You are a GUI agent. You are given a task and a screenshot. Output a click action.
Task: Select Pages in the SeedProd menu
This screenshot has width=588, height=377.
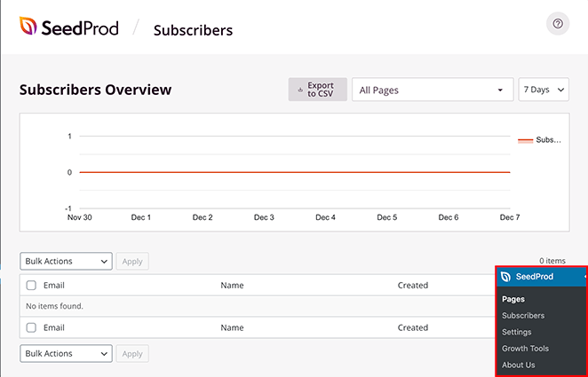[513, 300]
